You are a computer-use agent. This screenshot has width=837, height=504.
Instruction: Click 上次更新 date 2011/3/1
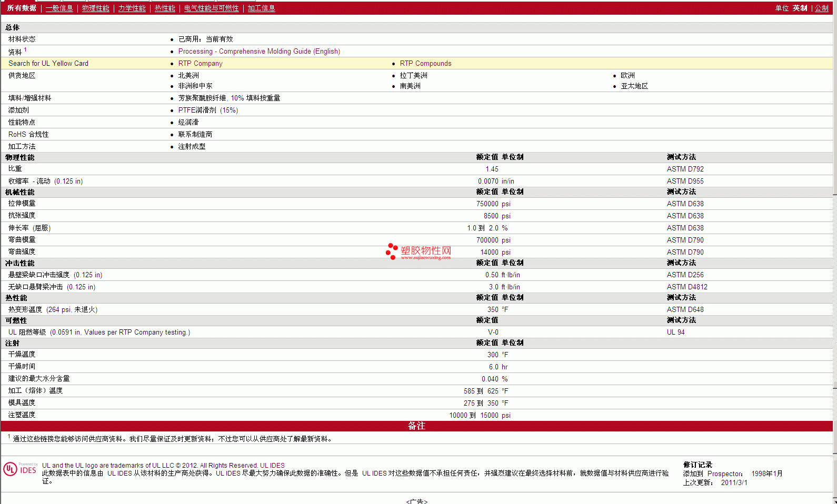click(x=734, y=483)
